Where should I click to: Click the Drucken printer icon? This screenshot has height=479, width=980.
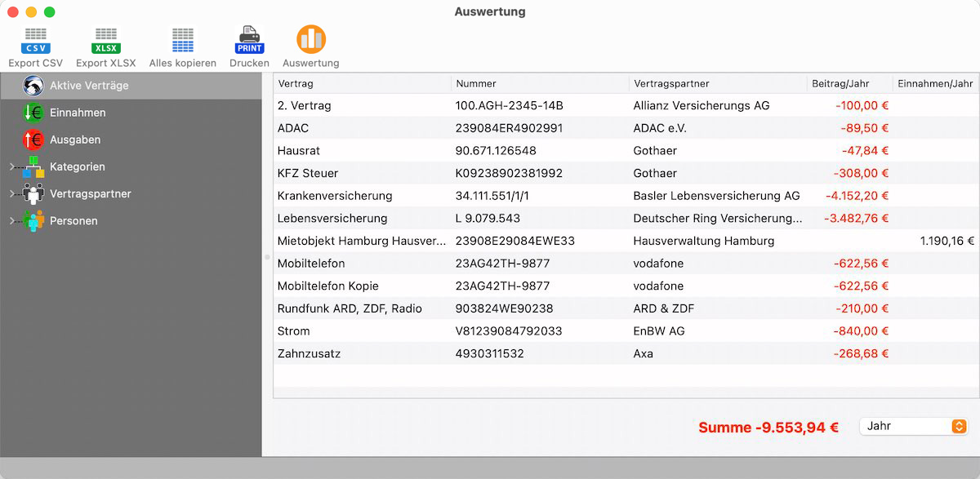pyautogui.click(x=249, y=40)
